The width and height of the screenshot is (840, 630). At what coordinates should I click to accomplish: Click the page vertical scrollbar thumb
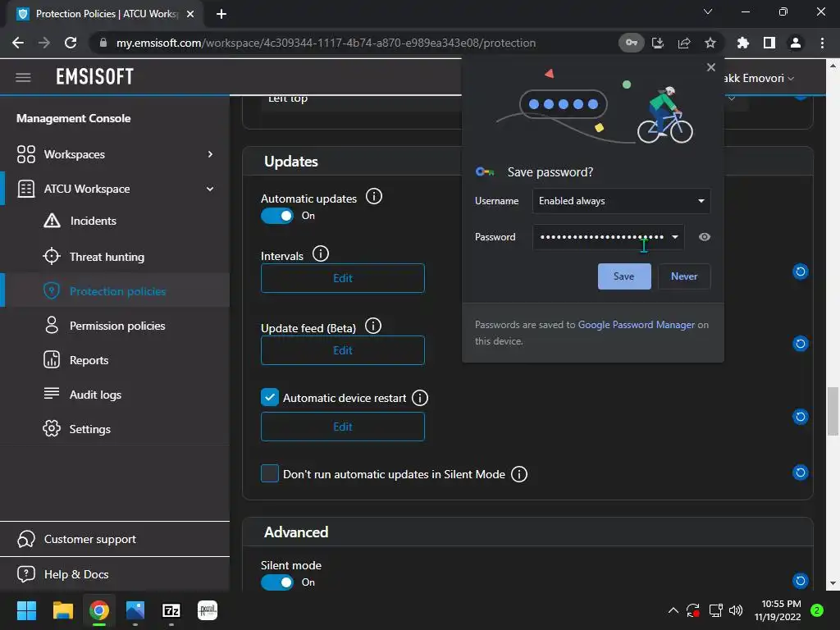click(833, 411)
